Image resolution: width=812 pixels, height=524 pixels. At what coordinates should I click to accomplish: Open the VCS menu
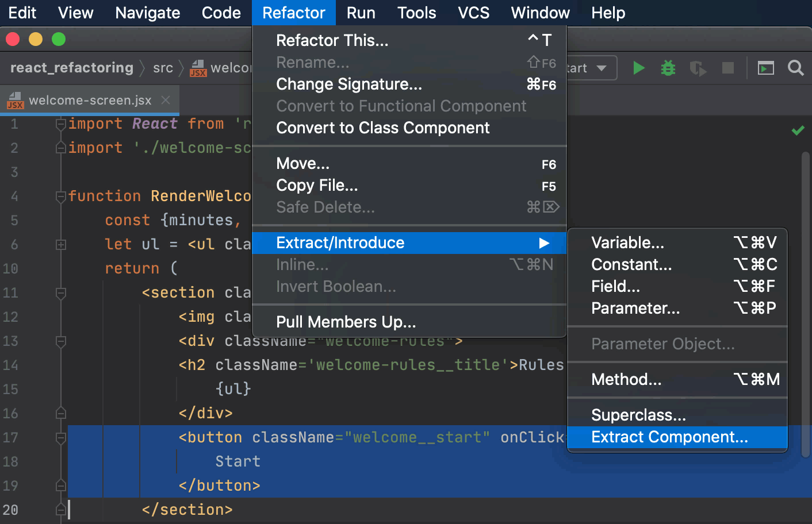click(x=473, y=13)
